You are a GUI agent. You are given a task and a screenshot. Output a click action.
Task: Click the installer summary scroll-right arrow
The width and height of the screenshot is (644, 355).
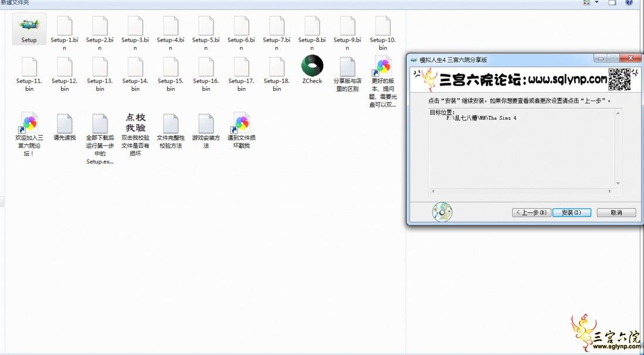click(x=609, y=191)
